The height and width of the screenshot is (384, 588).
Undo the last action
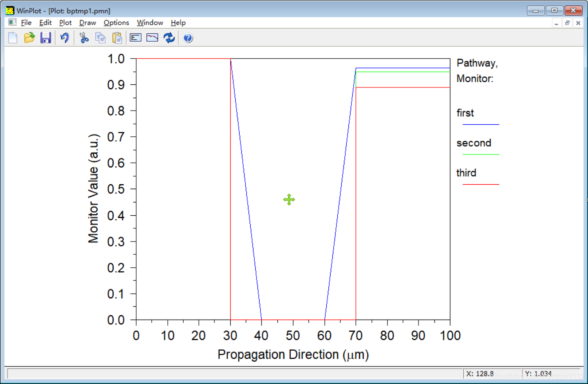65,38
